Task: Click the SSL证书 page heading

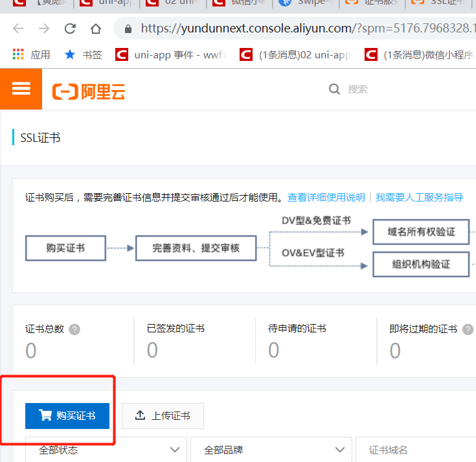Action: (40, 138)
